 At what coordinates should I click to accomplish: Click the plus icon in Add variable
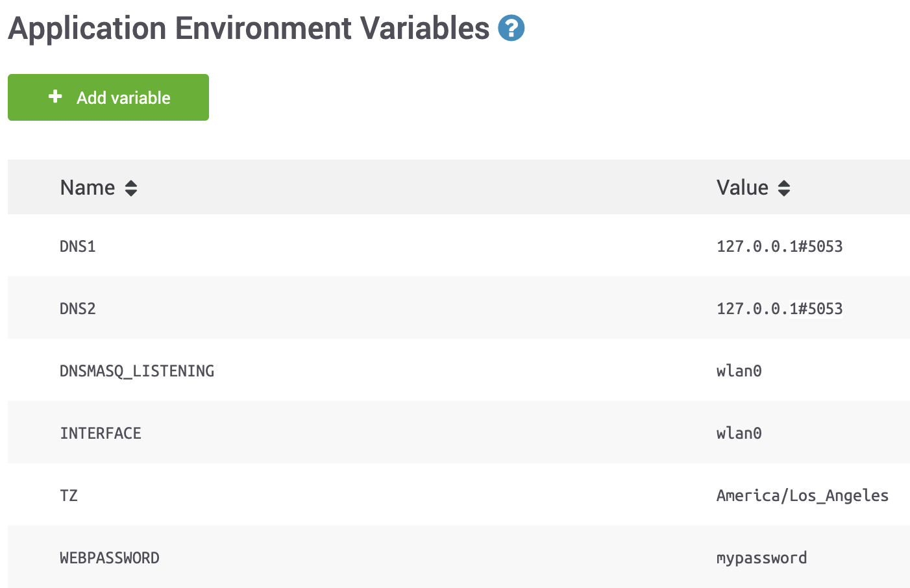(56, 97)
